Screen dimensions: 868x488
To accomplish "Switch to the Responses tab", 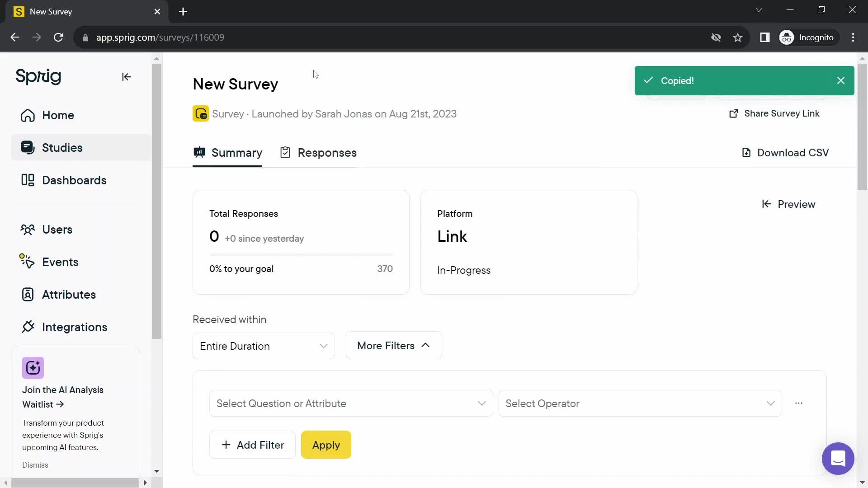I will pos(318,153).
